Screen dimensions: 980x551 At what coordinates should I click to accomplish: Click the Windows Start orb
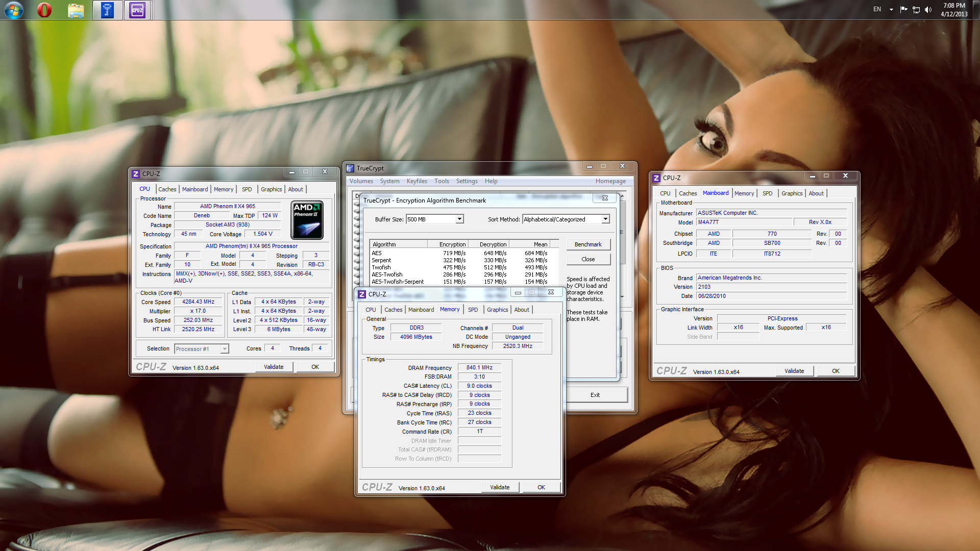(x=14, y=10)
